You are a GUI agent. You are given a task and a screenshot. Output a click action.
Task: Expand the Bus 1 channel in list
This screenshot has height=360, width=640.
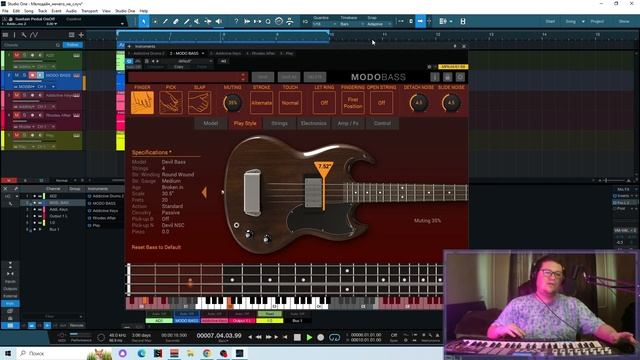click(40, 229)
